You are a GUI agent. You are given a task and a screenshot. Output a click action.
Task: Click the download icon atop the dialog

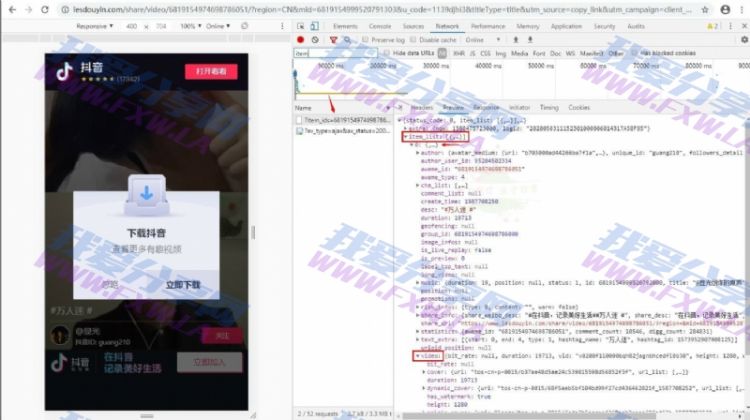pyautogui.click(x=146, y=193)
